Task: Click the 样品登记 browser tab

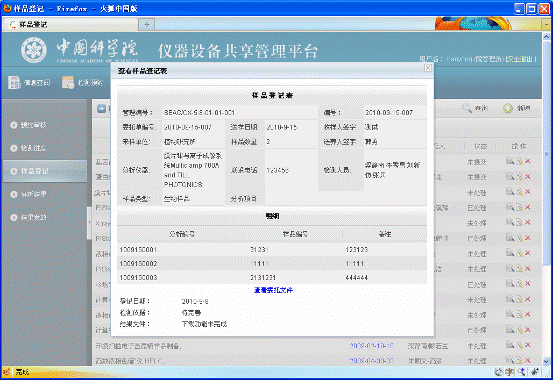Action: [x=71, y=24]
